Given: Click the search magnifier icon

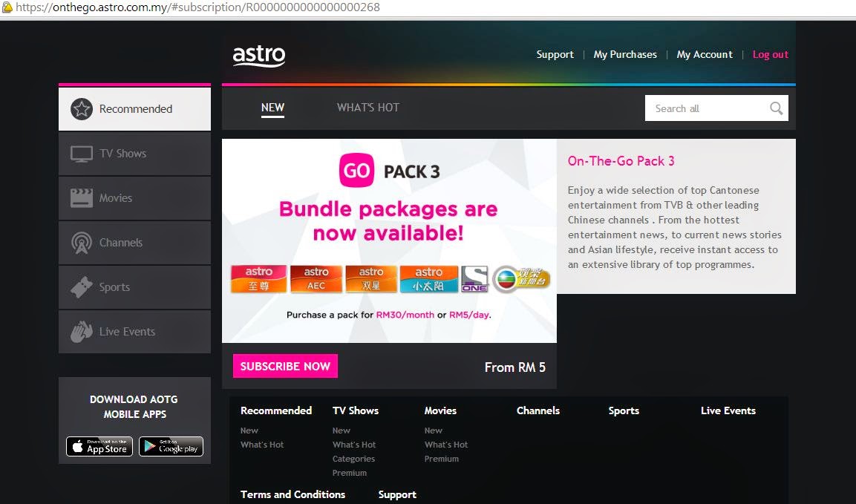Looking at the screenshot, I should point(777,108).
